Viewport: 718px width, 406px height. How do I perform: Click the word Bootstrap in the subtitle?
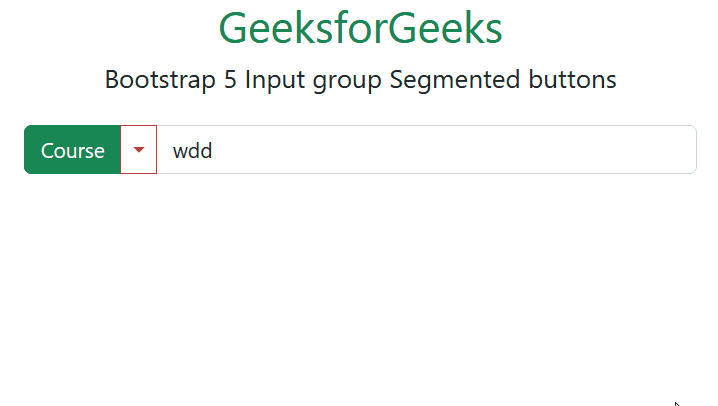pyautogui.click(x=160, y=79)
